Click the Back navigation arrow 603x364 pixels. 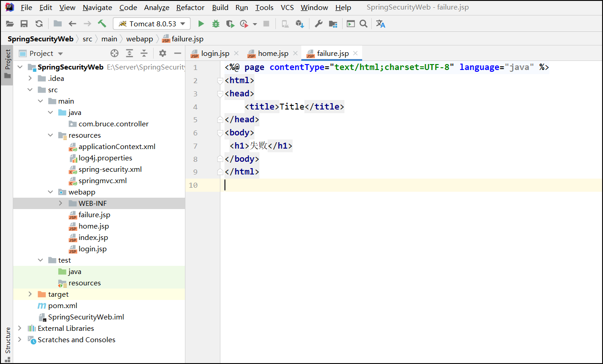click(72, 24)
